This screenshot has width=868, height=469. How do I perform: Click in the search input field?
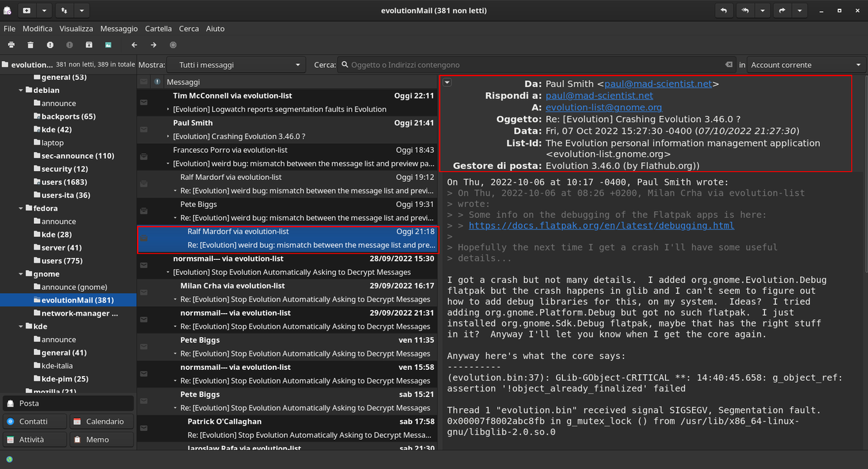pos(536,64)
